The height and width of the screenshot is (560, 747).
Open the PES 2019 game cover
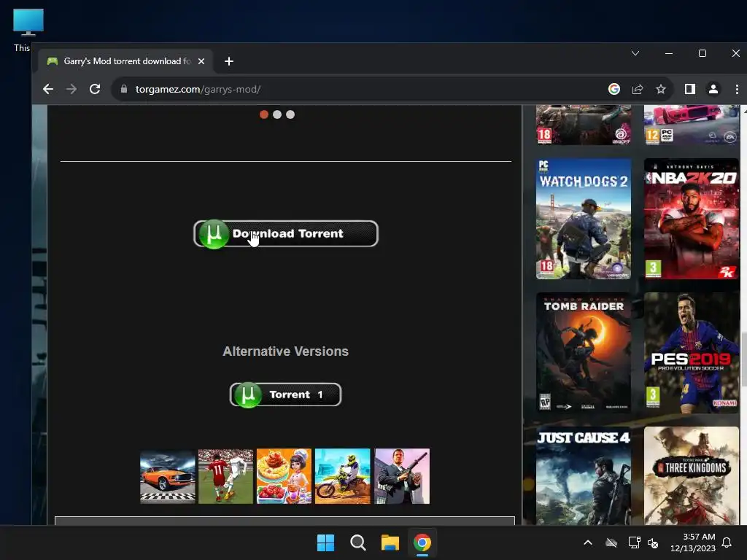pyautogui.click(x=692, y=352)
